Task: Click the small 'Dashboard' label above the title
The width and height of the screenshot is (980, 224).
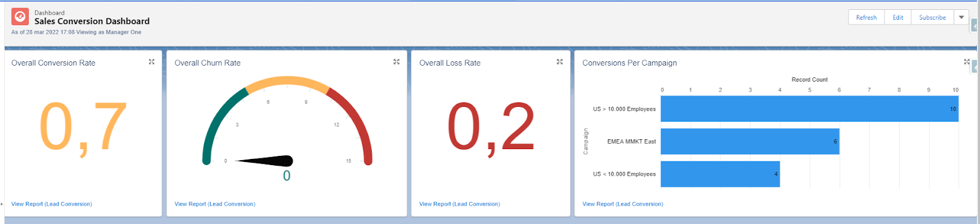Action: [50, 12]
